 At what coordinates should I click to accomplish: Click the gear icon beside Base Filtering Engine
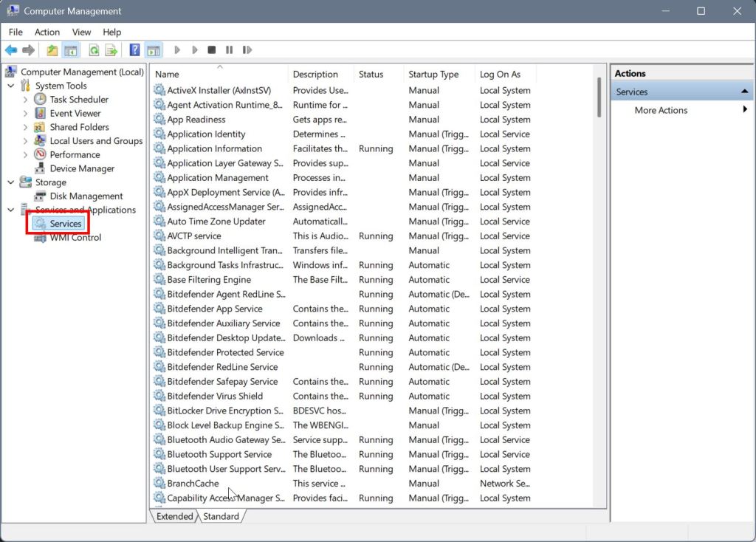pyautogui.click(x=159, y=279)
